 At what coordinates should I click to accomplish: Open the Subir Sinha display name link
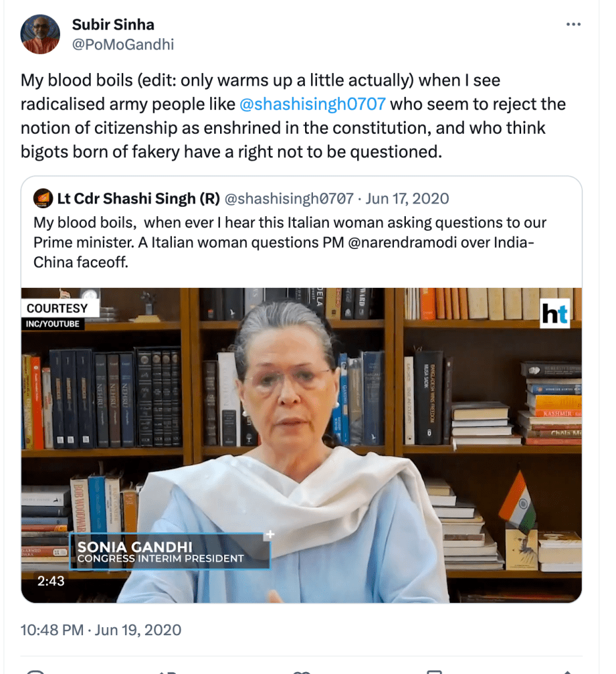click(113, 24)
